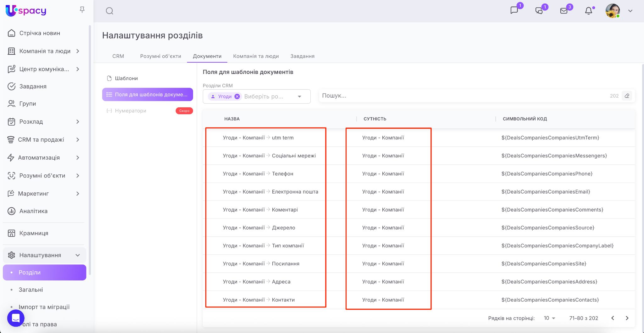The height and width of the screenshot is (333, 644).
Task: Expand the CRM та продажі menu
Action: (78, 140)
